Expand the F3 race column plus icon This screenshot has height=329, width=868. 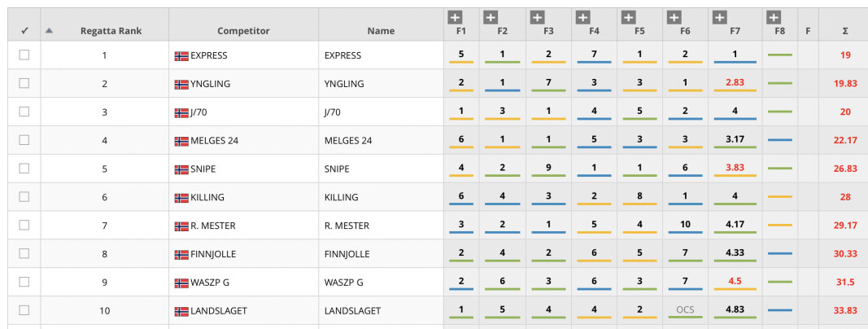pos(537,18)
